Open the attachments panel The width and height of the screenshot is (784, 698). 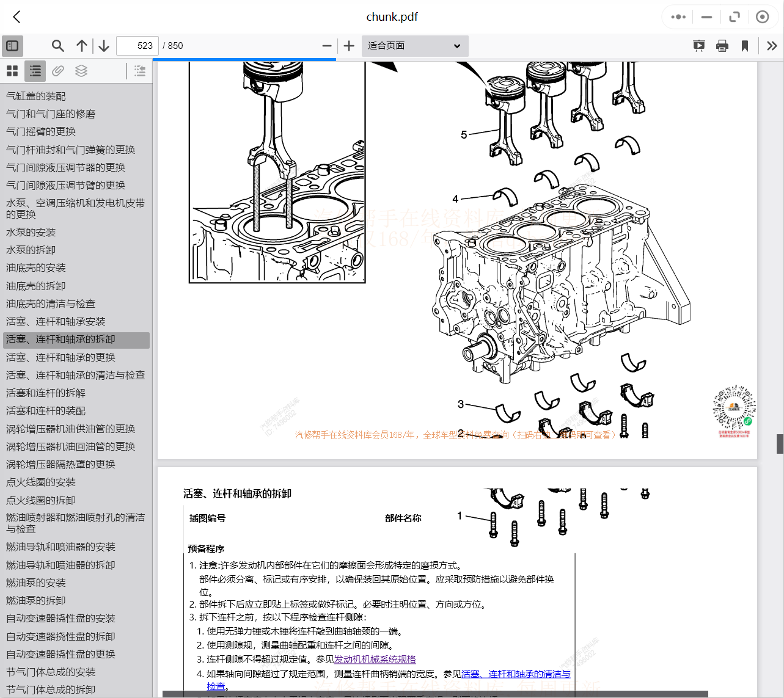tap(57, 70)
